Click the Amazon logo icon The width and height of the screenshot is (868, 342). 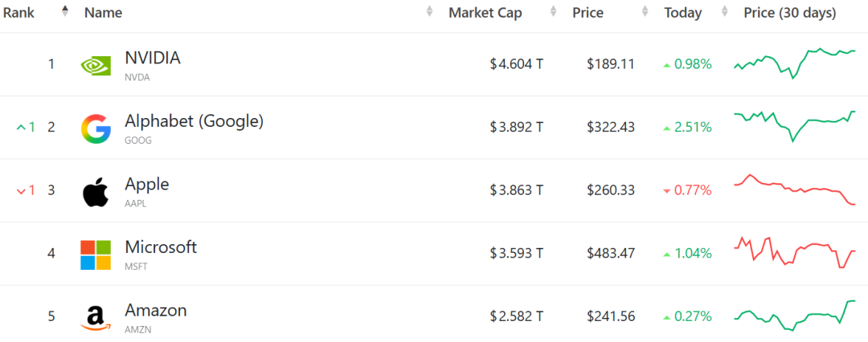[96, 317]
